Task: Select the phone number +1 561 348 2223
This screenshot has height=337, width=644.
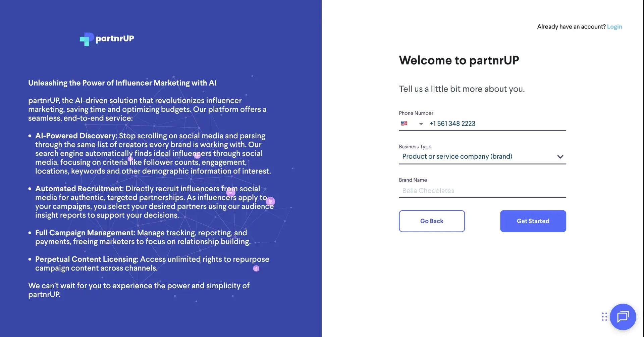Action: (x=452, y=124)
